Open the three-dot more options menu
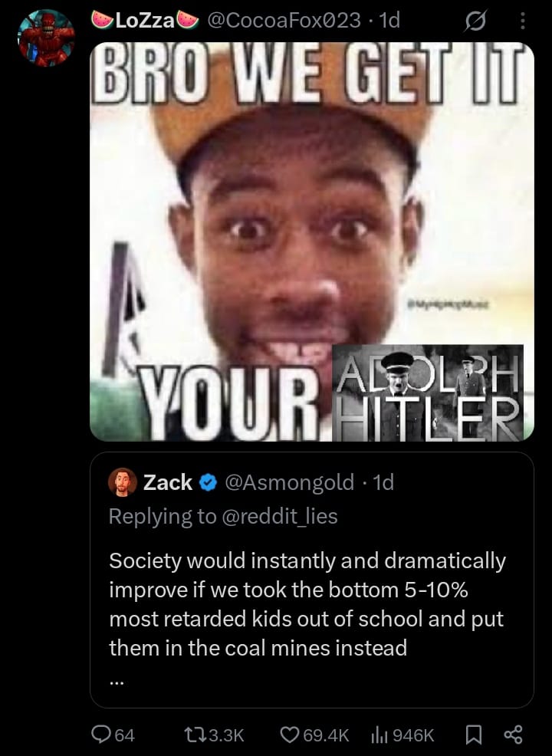 pyautogui.click(x=523, y=21)
